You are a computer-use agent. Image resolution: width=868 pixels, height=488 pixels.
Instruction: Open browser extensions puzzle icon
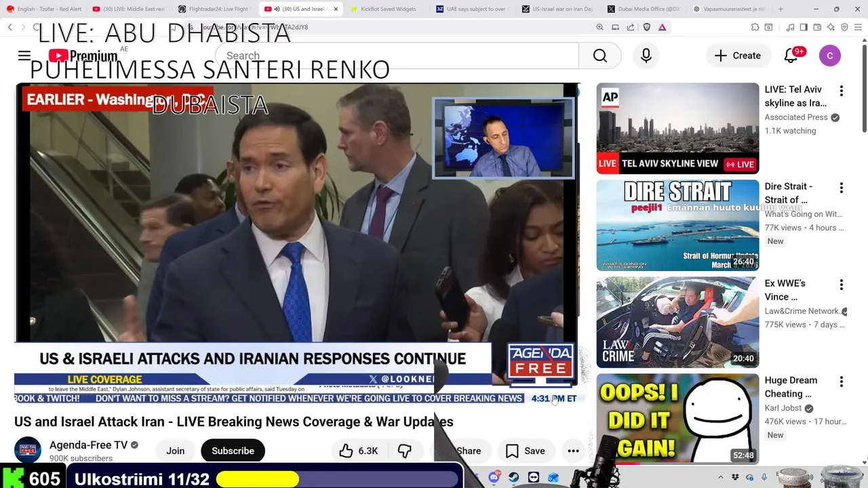755,27
